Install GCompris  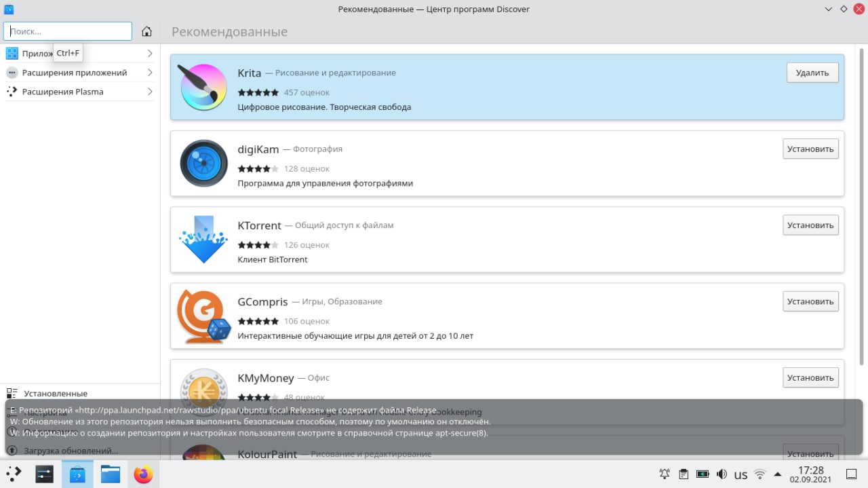pyautogui.click(x=810, y=301)
